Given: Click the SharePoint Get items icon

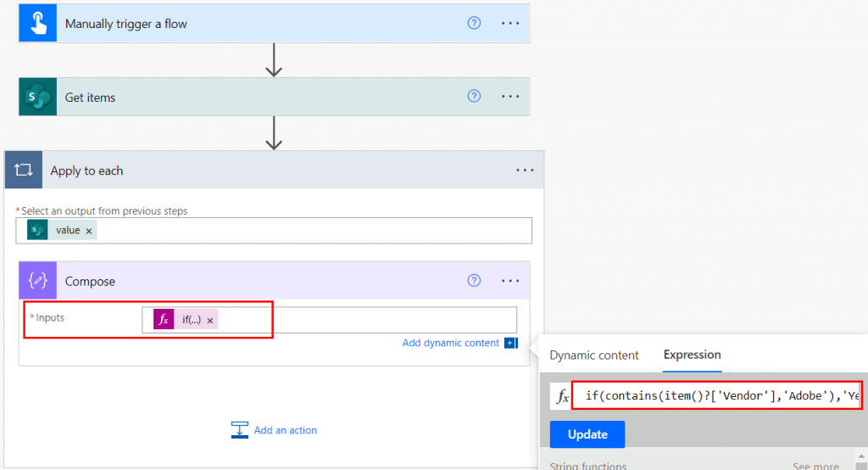Looking at the screenshot, I should tap(37, 97).
